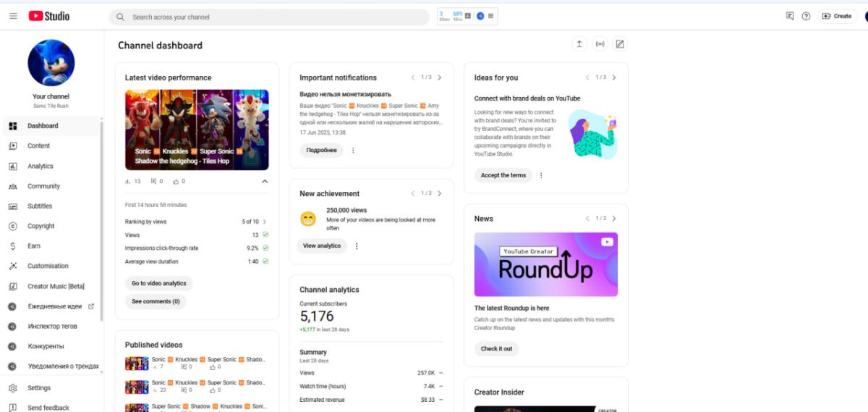Click green checkmark beside 1:40 view duration
The image size is (868, 412).
click(x=265, y=261)
